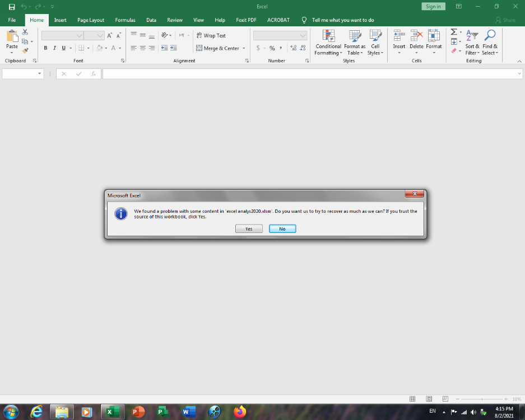The width and height of the screenshot is (525, 420).
Task: Click the Font Color letter A icon
Action: click(x=113, y=48)
